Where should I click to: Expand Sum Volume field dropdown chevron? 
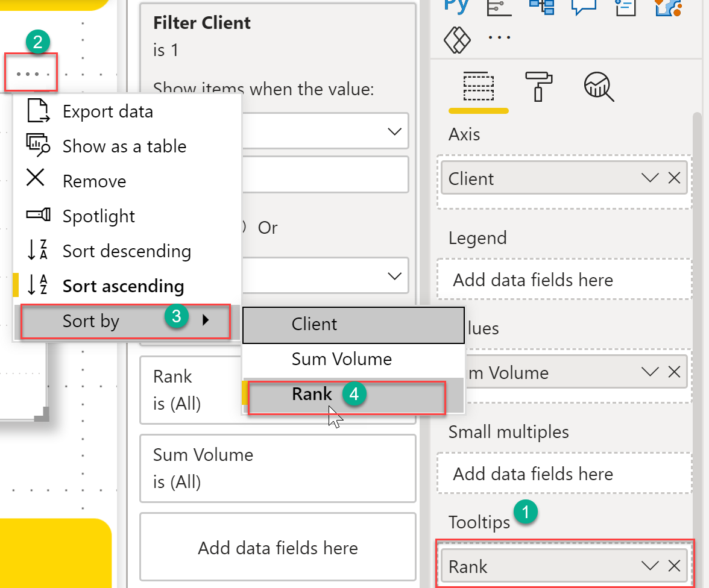[x=650, y=372]
